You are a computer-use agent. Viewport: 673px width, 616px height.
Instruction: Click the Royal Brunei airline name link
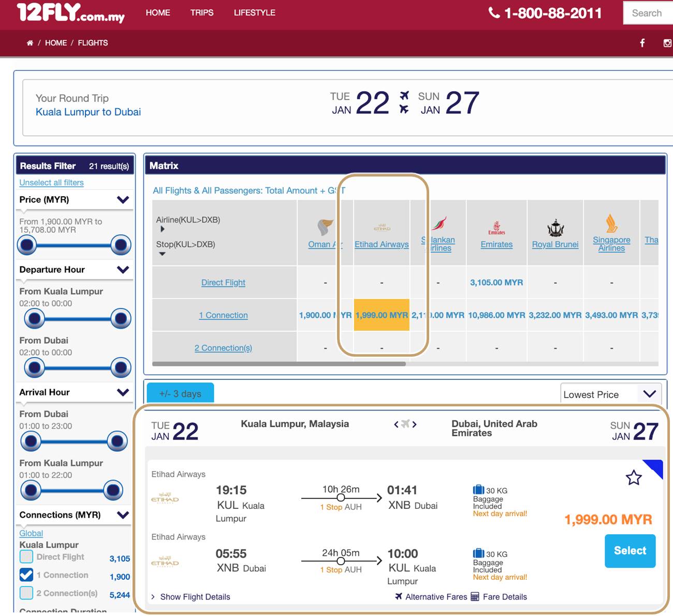(555, 244)
